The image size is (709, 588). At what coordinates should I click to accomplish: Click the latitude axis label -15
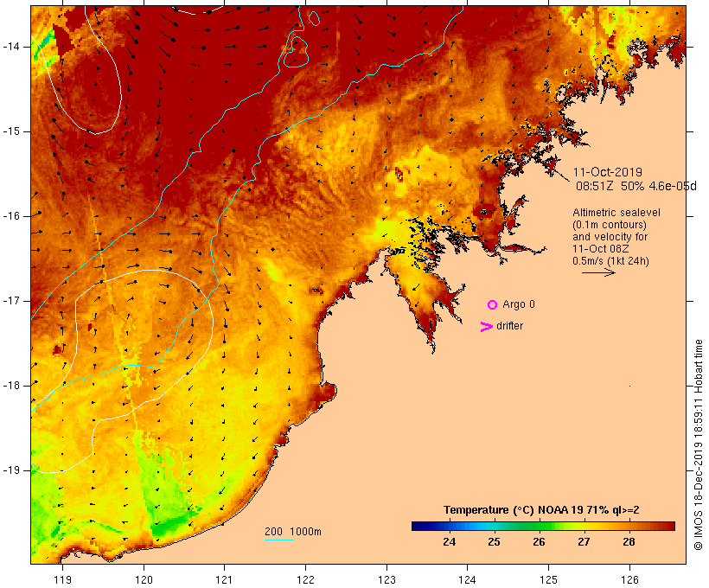tap(11, 131)
